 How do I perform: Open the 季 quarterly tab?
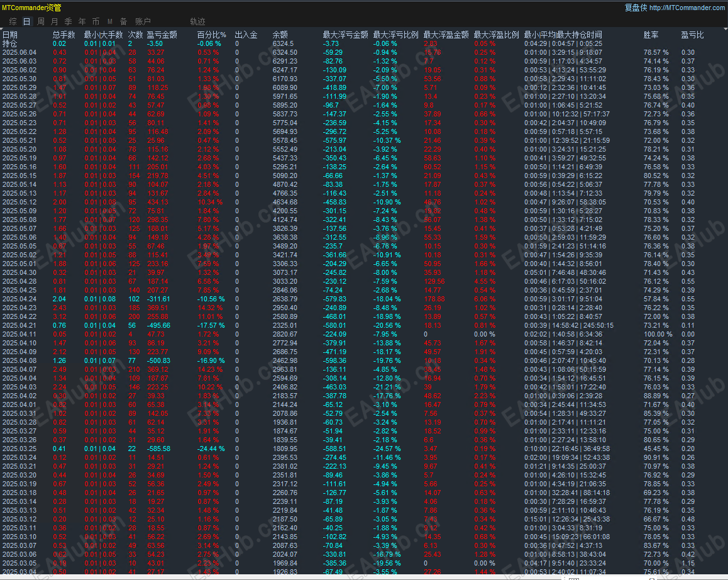69,21
